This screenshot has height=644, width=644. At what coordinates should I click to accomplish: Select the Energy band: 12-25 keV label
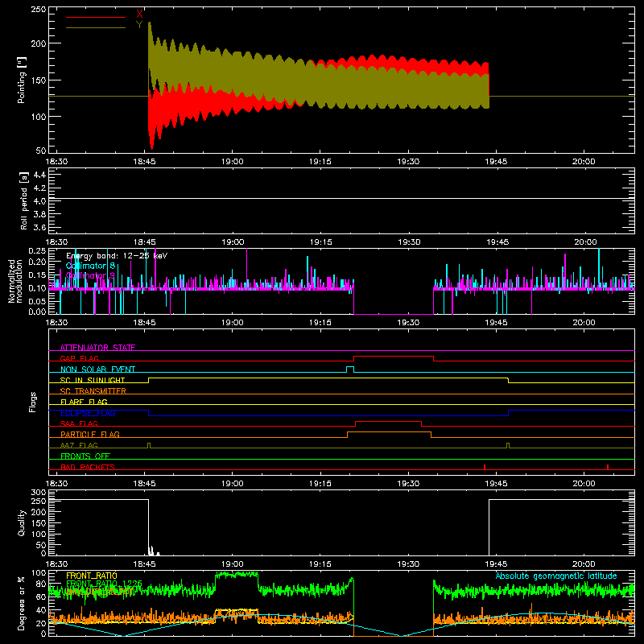coord(117,256)
